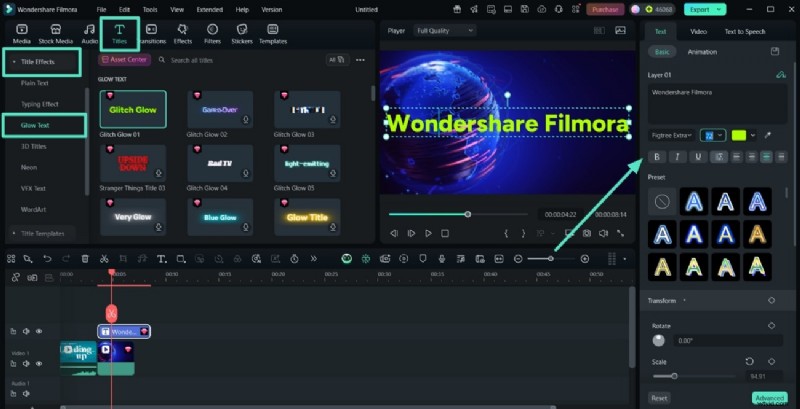Image resolution: width=800 pixels, height=409 pixels.
Task: Open the Stickers panel
Action: pyautogui.click(x=241, y=35)
